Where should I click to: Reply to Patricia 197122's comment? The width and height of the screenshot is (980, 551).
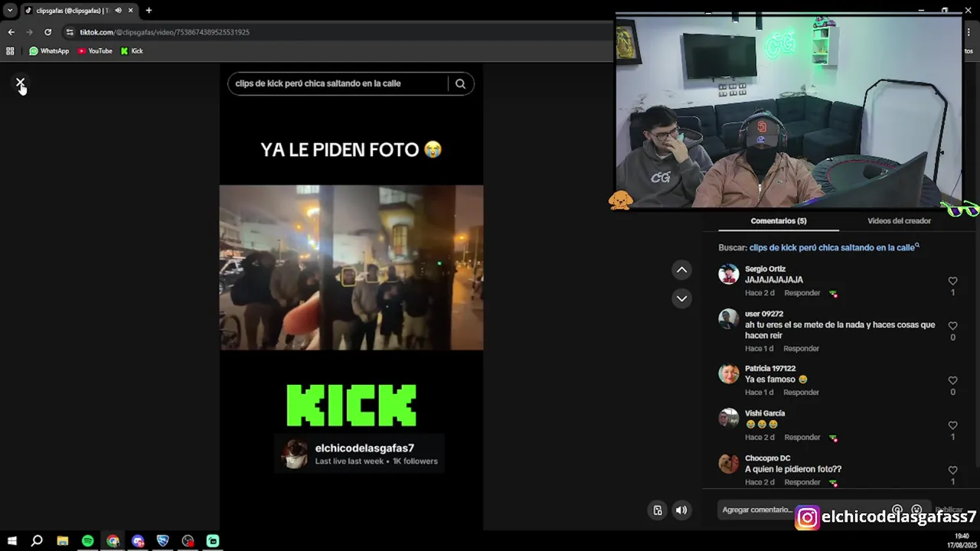click(801, 393)
